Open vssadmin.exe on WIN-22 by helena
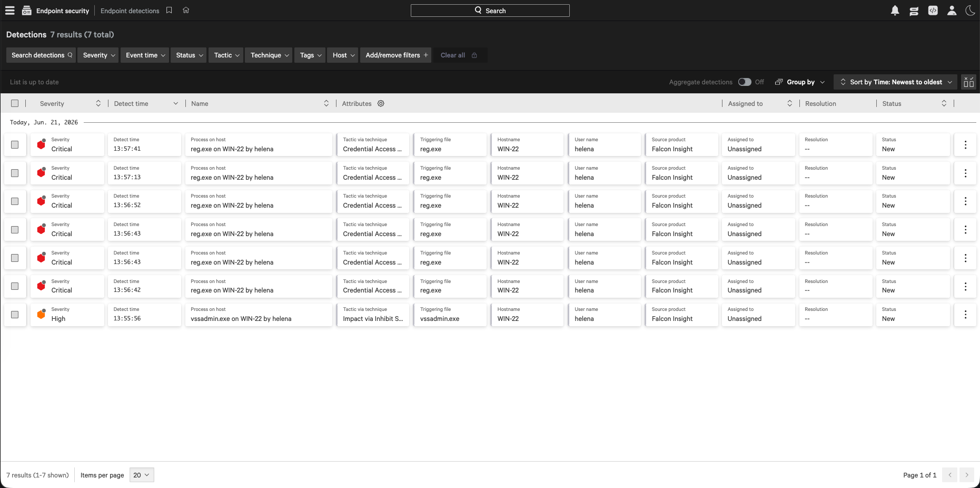Viewport: 980px width, 488px height. pos(241,319)
